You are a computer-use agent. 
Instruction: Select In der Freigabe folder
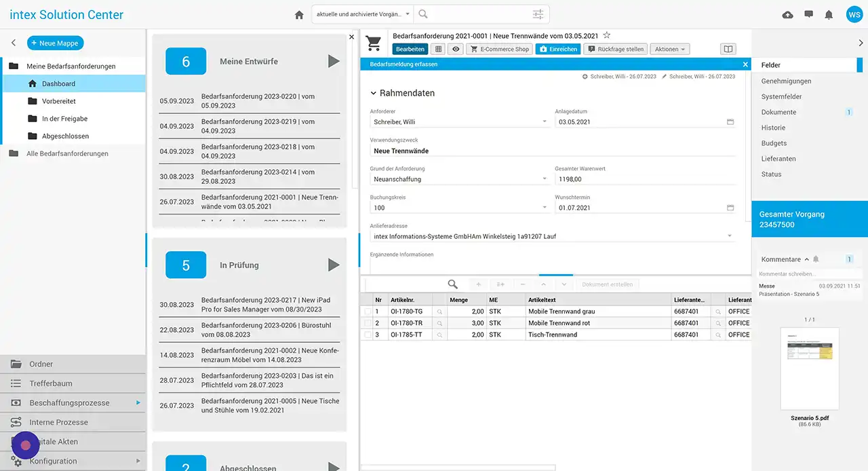[x=64, y=119]
